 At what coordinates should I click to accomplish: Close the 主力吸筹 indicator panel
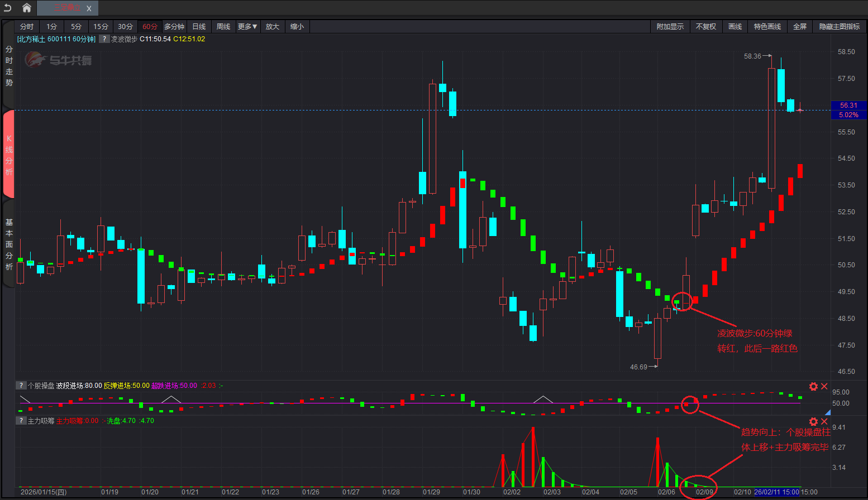[824, 421]
